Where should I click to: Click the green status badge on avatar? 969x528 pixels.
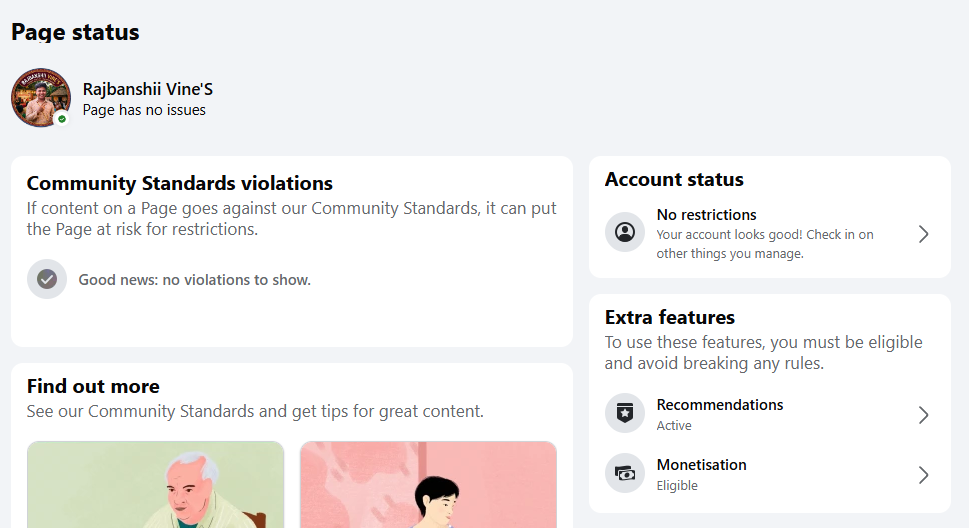(x=62, y=119)
